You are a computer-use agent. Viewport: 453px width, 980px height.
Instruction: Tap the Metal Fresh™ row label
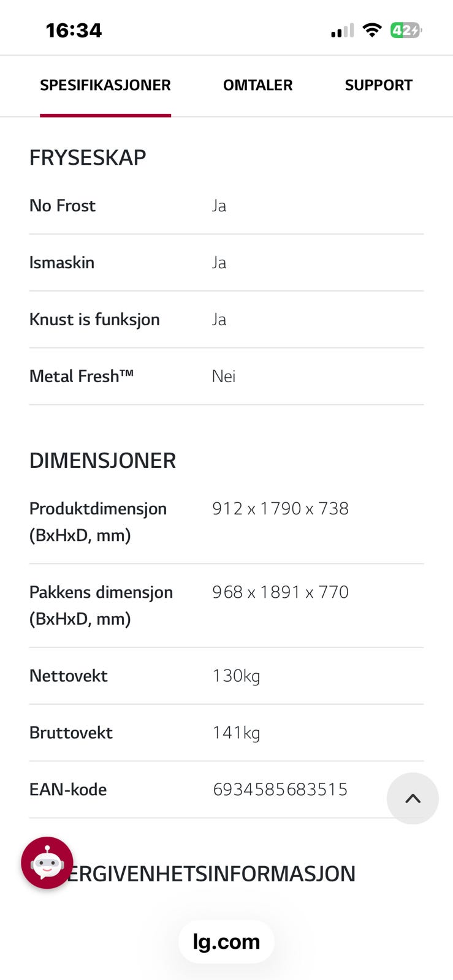click(82, 376)
